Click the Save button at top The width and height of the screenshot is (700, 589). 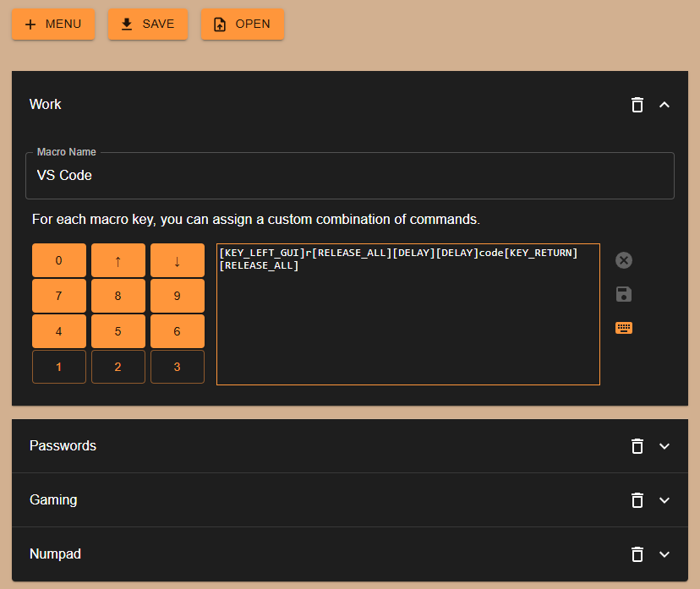click(x=148, y=25)
